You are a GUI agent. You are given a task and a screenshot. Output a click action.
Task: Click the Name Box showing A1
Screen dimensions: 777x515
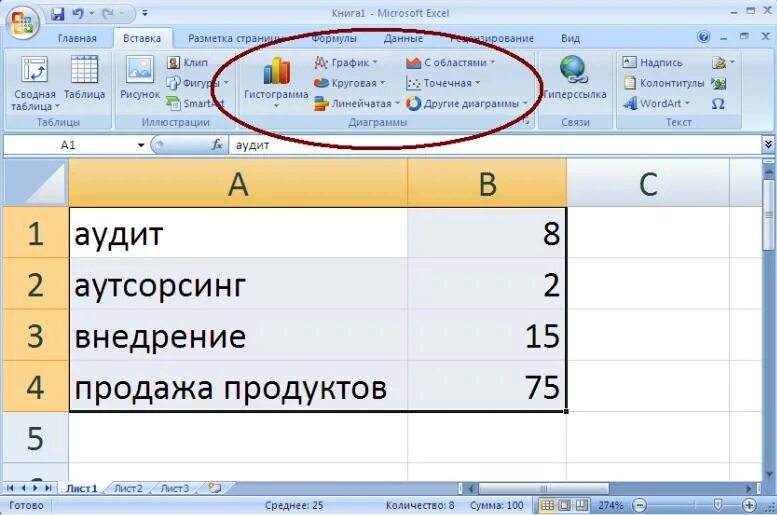[69, 145]
